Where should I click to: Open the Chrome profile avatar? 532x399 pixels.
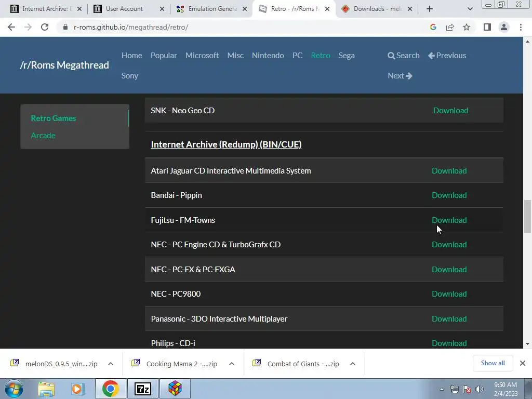tap(504, 27)
